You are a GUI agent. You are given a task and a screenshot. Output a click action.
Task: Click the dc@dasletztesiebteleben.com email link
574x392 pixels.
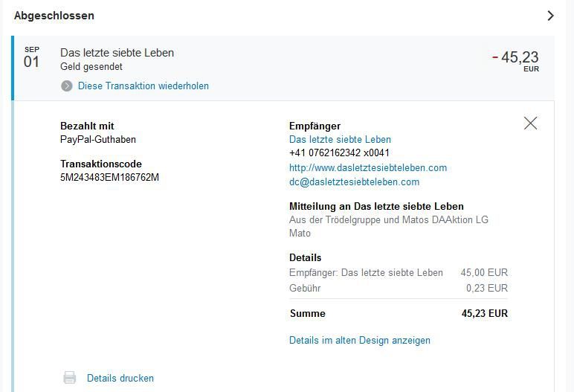[355, 182]
